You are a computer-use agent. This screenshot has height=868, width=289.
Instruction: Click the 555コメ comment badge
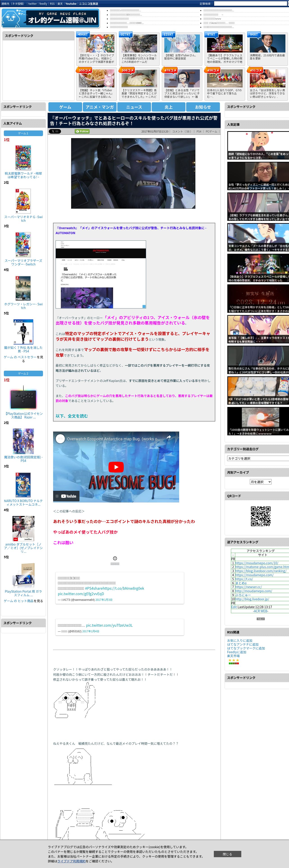coord(84,70)
